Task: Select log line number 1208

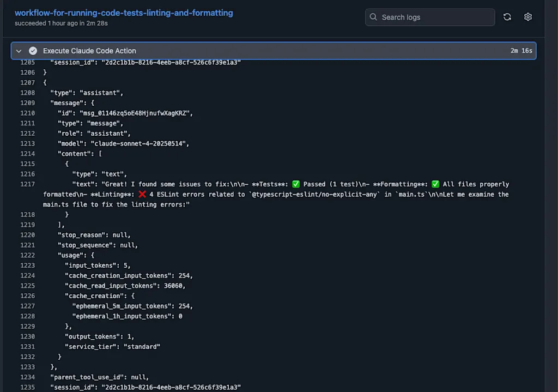Action: tap(27, 93)
